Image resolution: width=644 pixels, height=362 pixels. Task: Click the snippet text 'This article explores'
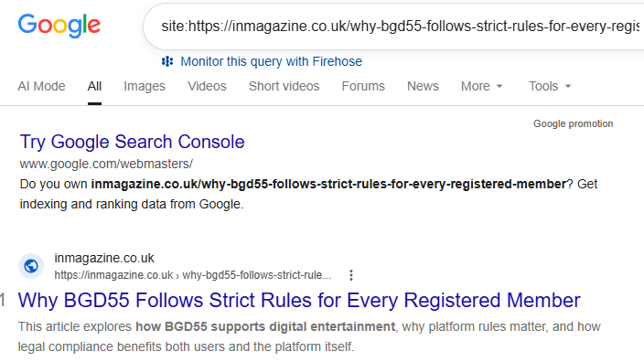[75, 326]
